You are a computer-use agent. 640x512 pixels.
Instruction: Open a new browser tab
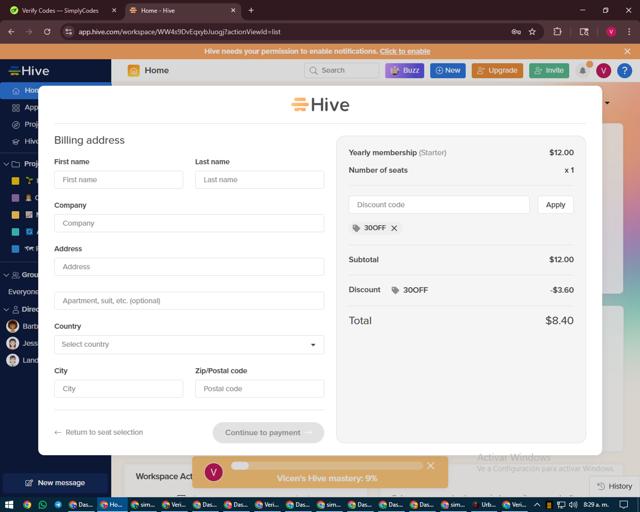click(x=251, y=11)
